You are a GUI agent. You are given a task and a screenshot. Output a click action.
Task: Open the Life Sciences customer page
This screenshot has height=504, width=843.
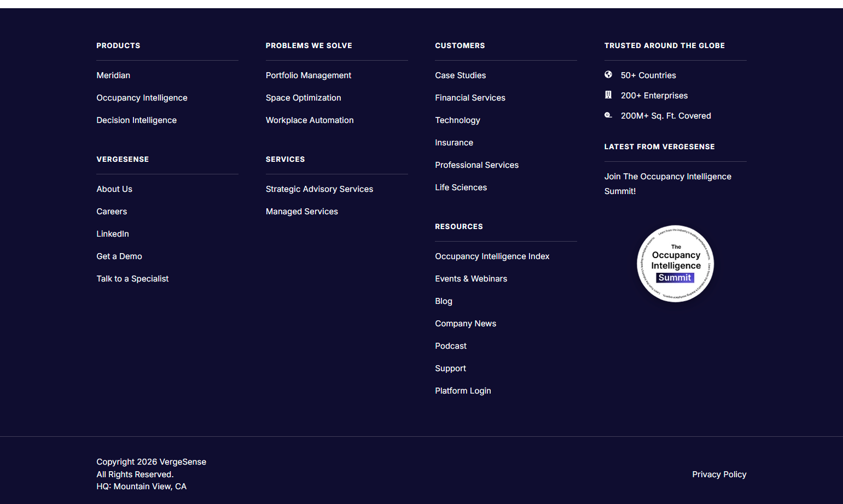pyautogui.click(x=461, y=187)
